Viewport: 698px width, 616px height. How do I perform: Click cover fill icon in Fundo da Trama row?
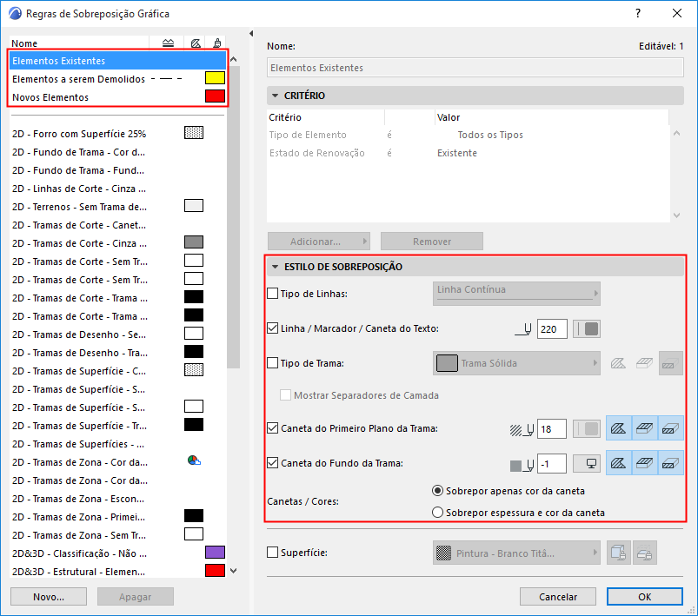click(645, 463)
